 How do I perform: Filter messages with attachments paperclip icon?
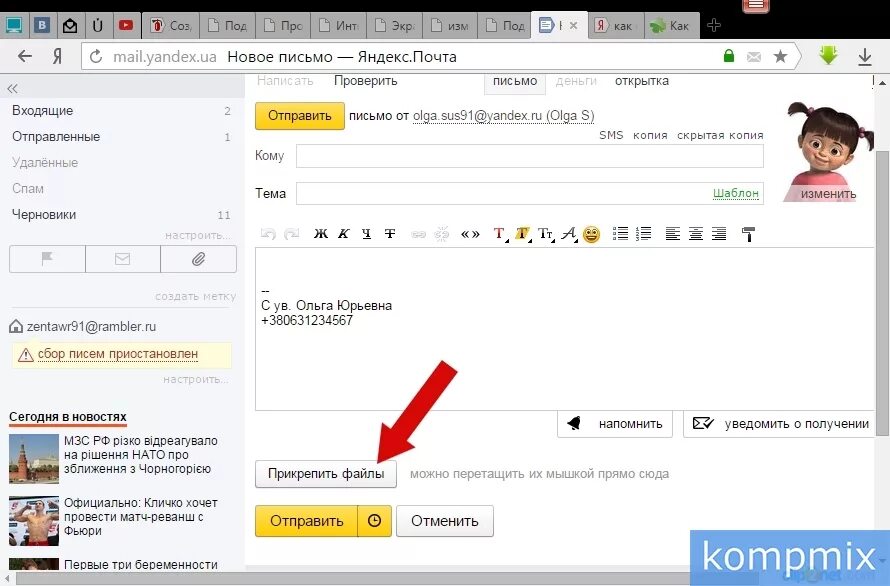(199, 259)
